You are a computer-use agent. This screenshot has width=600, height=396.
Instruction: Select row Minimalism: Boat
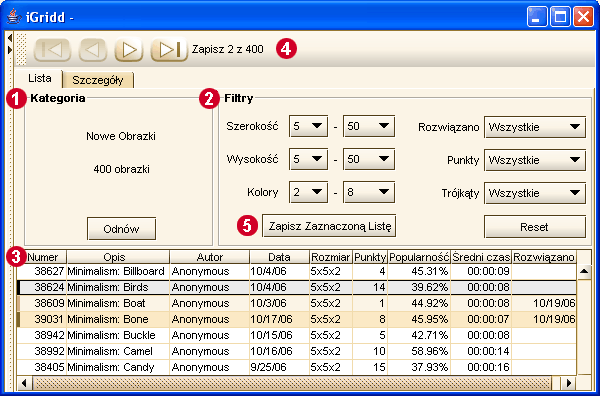(297, 303)
